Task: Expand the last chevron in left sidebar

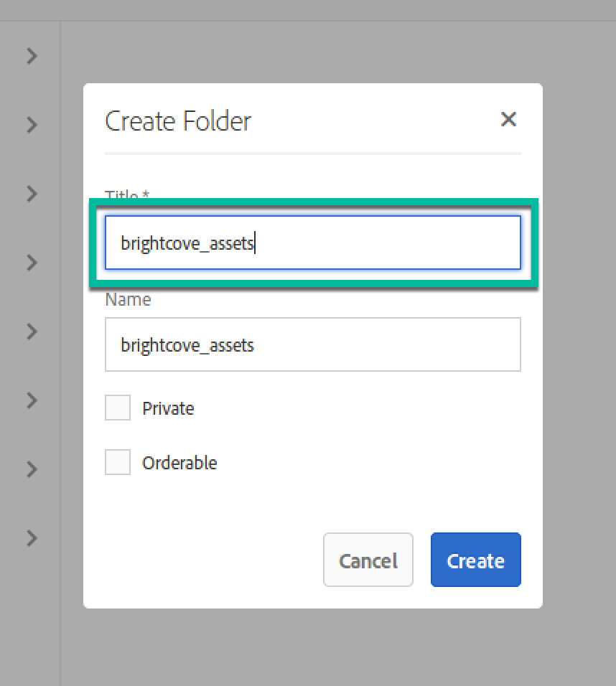Action: pos(32,538)
